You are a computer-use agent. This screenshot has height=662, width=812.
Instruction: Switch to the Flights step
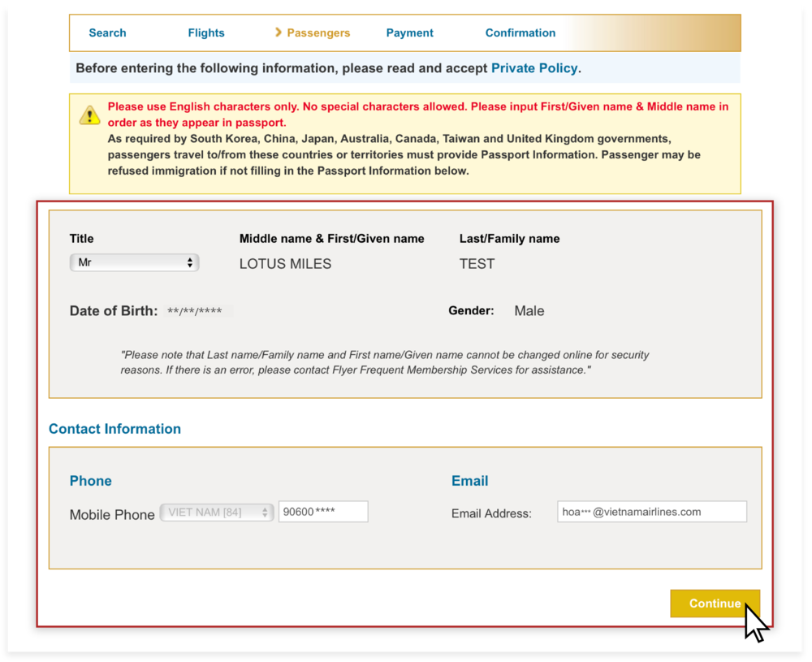tap(205, 32)
